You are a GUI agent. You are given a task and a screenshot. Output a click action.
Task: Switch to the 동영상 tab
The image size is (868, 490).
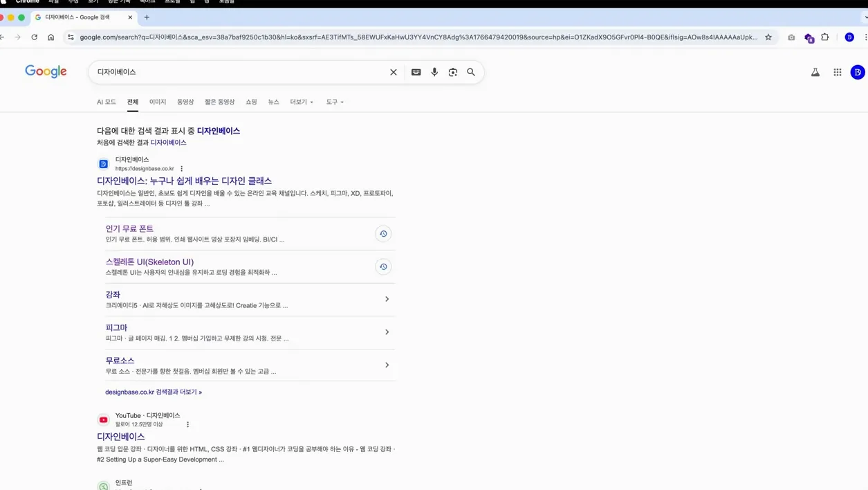click(185, 102)
